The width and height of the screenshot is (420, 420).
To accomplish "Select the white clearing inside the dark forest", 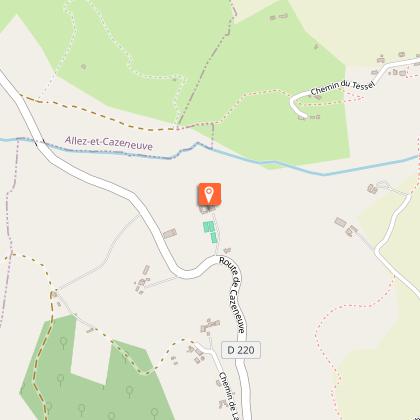I will [90, 350].
